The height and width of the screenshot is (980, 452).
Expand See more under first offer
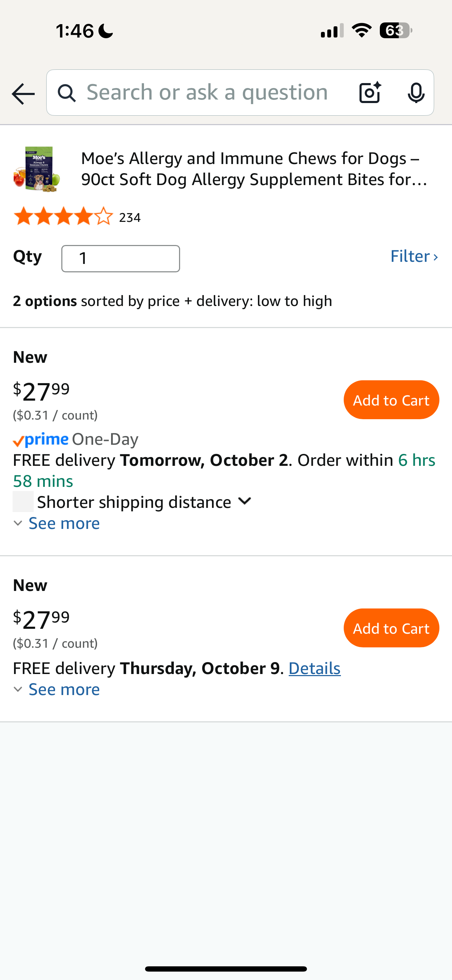pyautogui.click(x=63, y=524)
